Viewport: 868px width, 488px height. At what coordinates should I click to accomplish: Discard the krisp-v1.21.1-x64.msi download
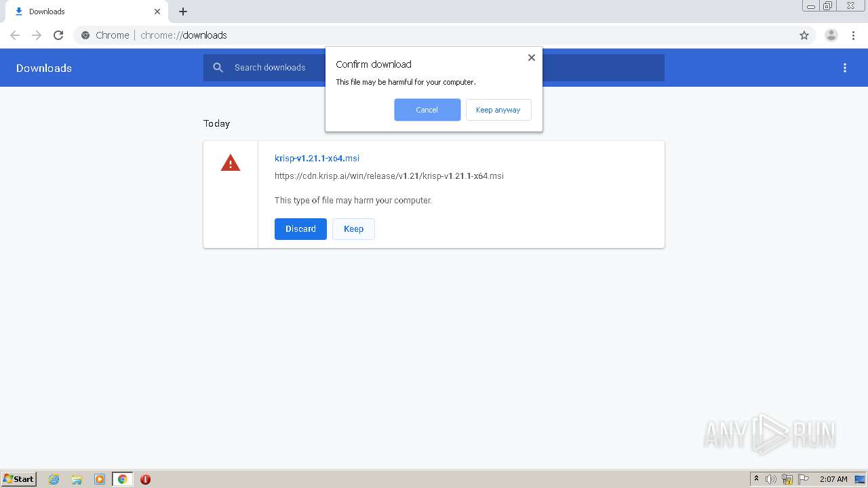(300, 229)
